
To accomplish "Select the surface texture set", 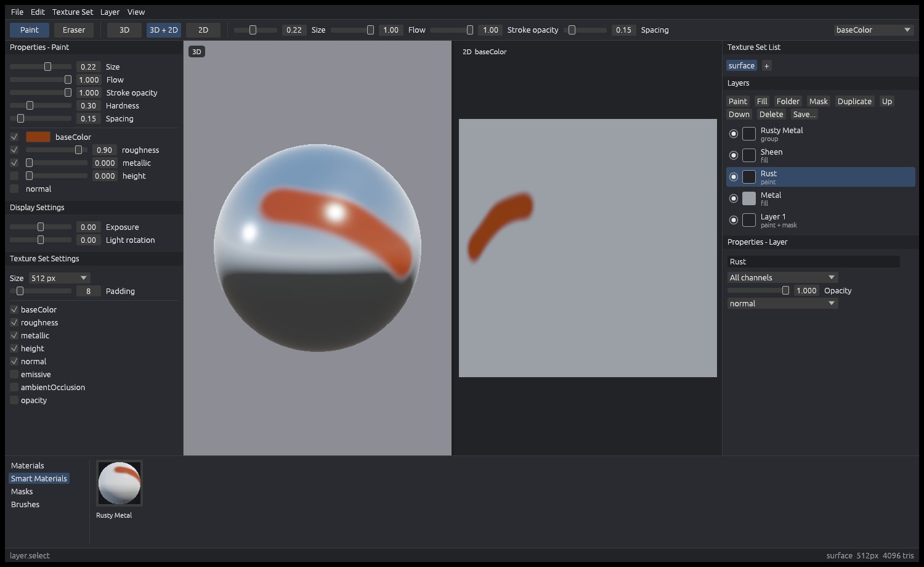I will click(741, 66).
